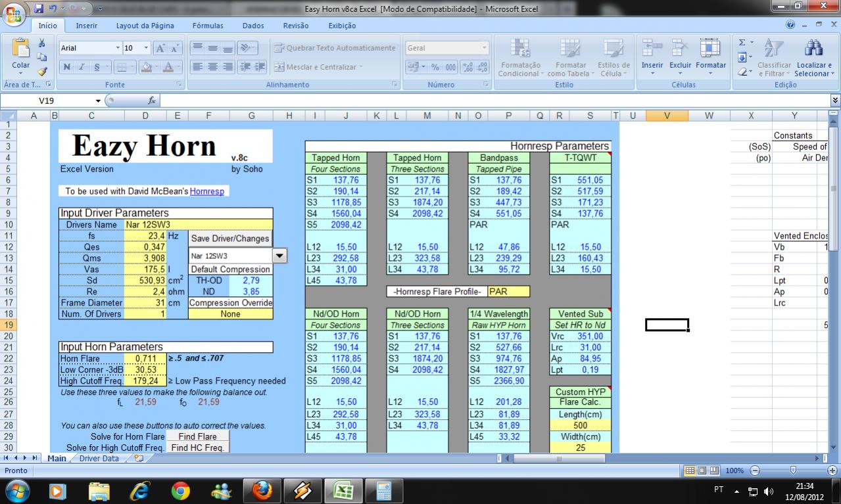Cut selection with the scissors icon

[41, 43]
